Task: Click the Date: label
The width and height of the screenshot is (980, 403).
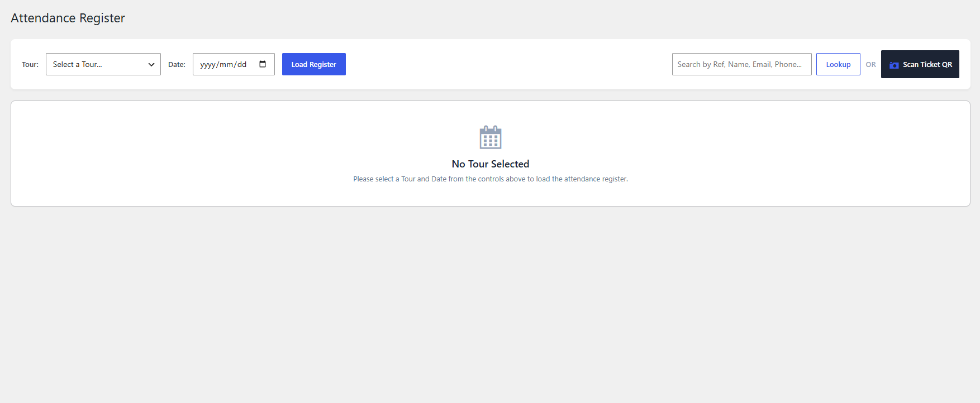Action: [177, 65]
